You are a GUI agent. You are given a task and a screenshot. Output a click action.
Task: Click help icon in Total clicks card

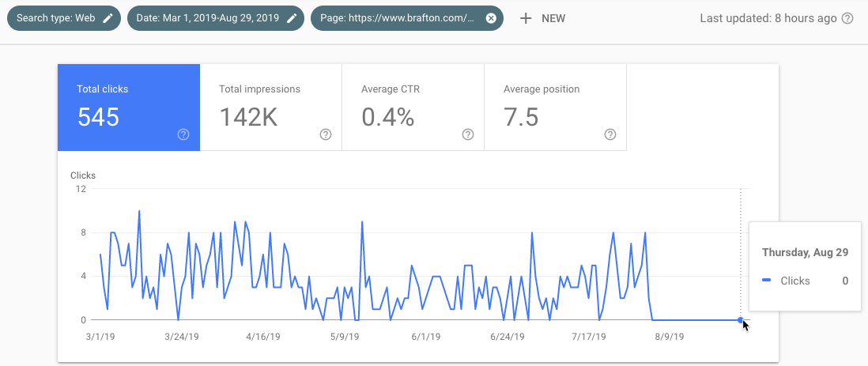click(183, 134)
